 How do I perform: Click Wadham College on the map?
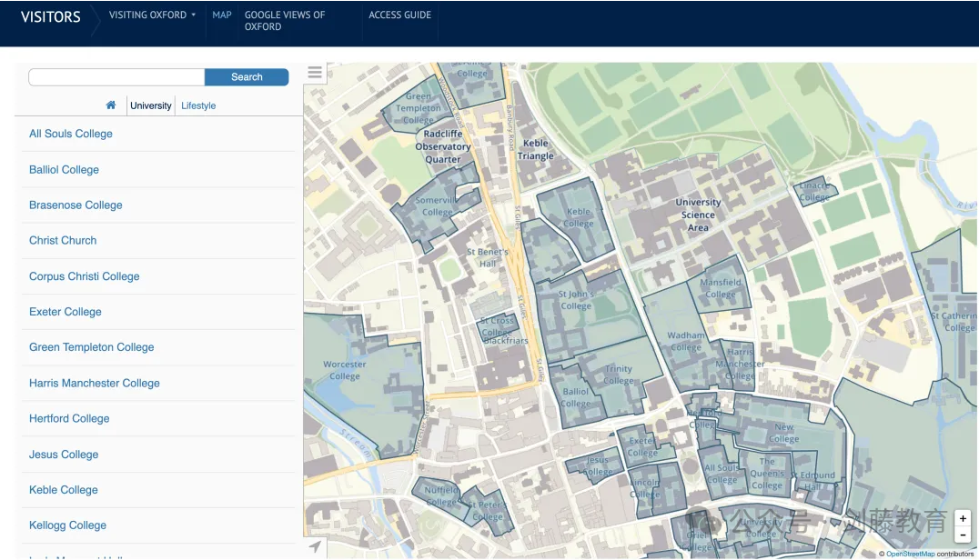coord(685,341)
